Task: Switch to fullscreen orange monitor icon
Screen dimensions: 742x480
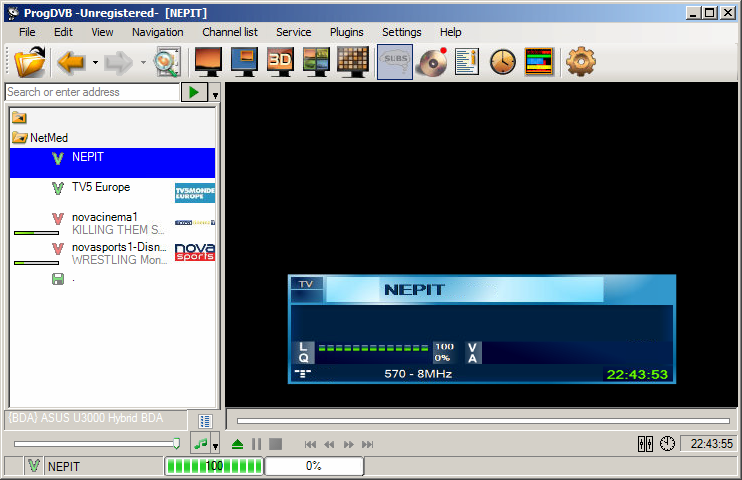Action: coord(208,62)
